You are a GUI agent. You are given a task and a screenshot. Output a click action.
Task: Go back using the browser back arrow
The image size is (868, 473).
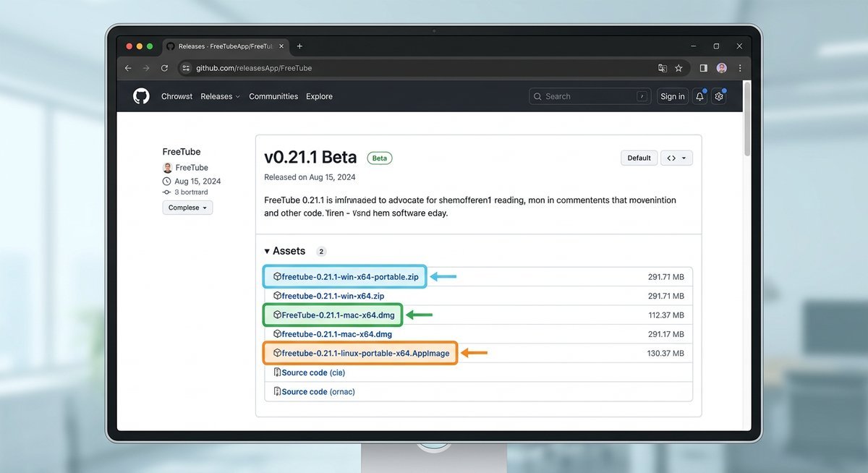128,68
